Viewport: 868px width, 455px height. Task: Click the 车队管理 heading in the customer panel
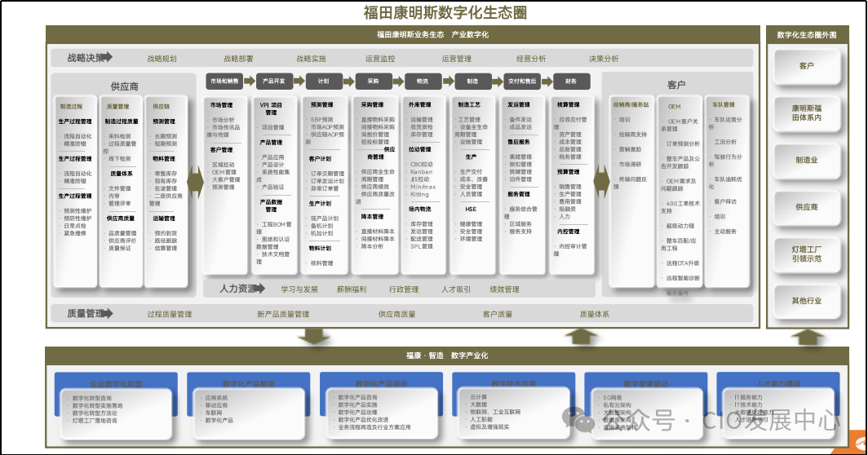coord(724,104)
